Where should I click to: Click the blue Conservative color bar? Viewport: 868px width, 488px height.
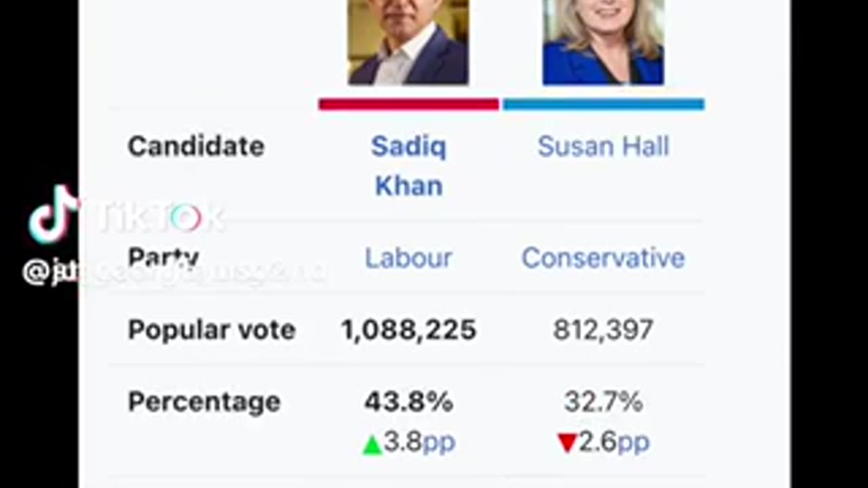click(x=604, y=104)
